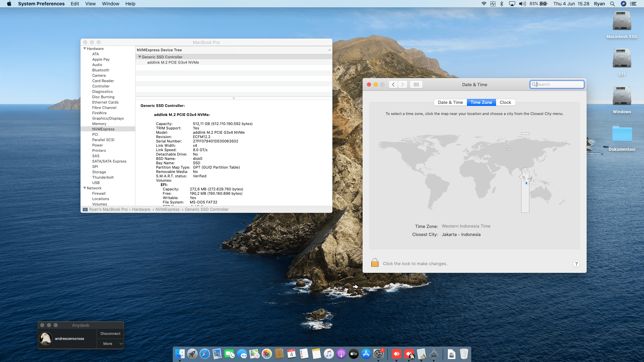Go back with the left chevron button
Screen dimensions: 644x362
pos(393,84)
